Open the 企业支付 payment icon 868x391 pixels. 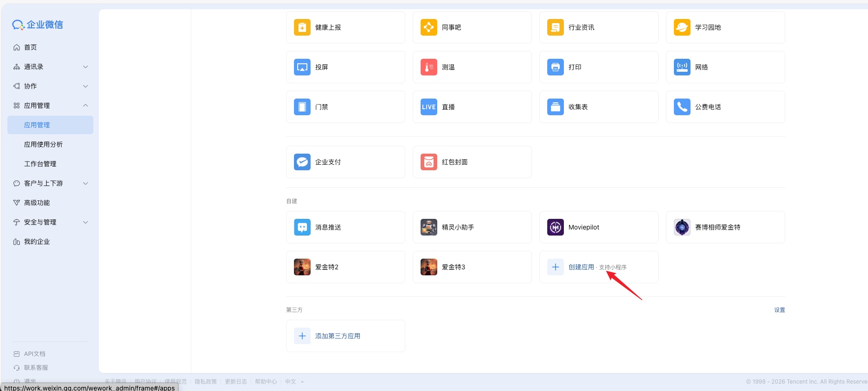302,162
